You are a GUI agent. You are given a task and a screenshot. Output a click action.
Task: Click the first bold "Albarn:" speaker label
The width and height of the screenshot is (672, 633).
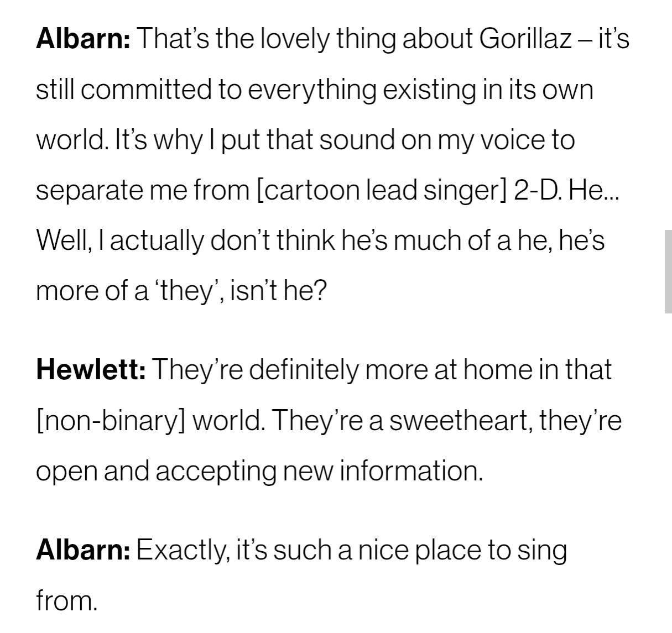[x=83, y=39]
